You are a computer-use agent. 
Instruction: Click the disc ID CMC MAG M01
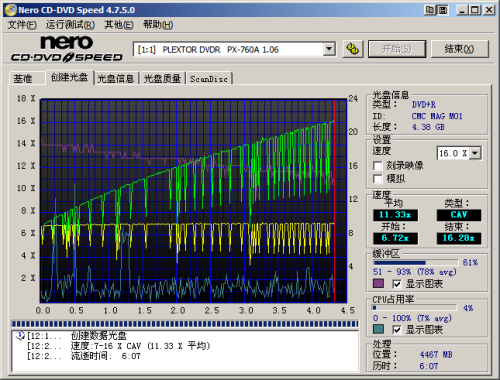[437, 116]
